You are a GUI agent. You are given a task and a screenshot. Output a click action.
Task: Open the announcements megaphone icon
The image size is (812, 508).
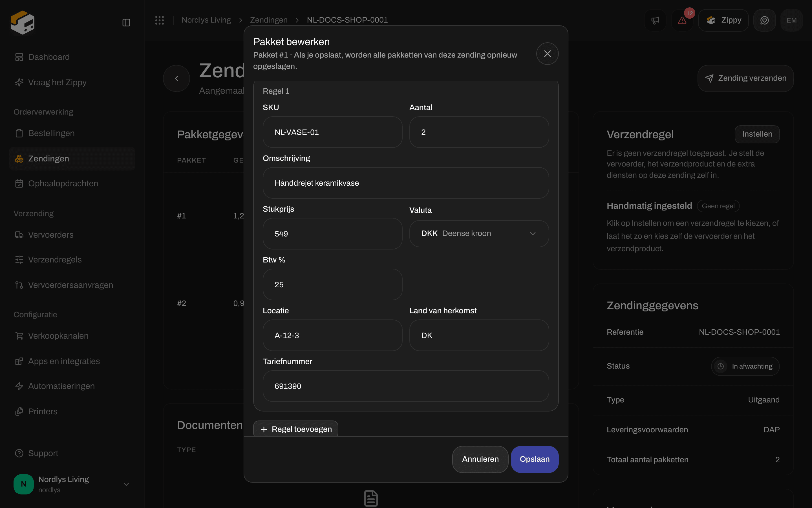[655, 21]
